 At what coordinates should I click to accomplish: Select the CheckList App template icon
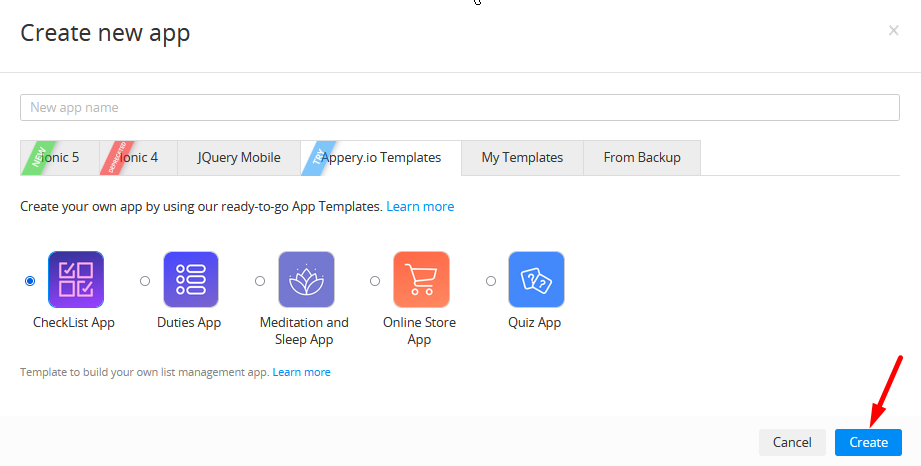click(x=76, y=280)
